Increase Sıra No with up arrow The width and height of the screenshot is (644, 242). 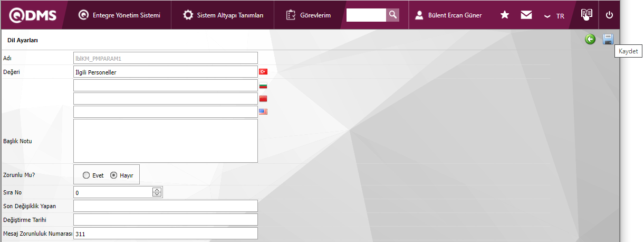[157, 190]
